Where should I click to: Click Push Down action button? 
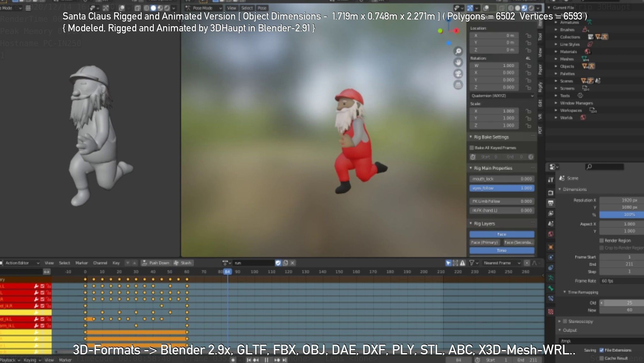click(156, 263)
